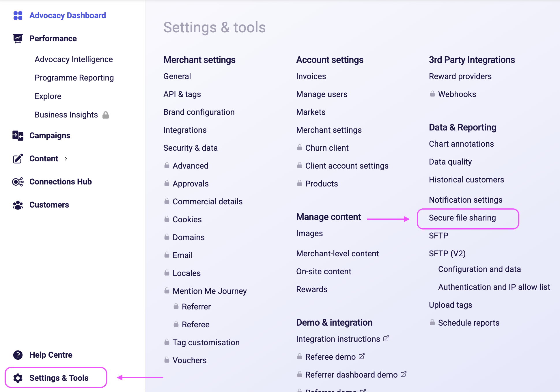Open Authentication and IP allow list
560x392 pixels.
pos(494,287)
